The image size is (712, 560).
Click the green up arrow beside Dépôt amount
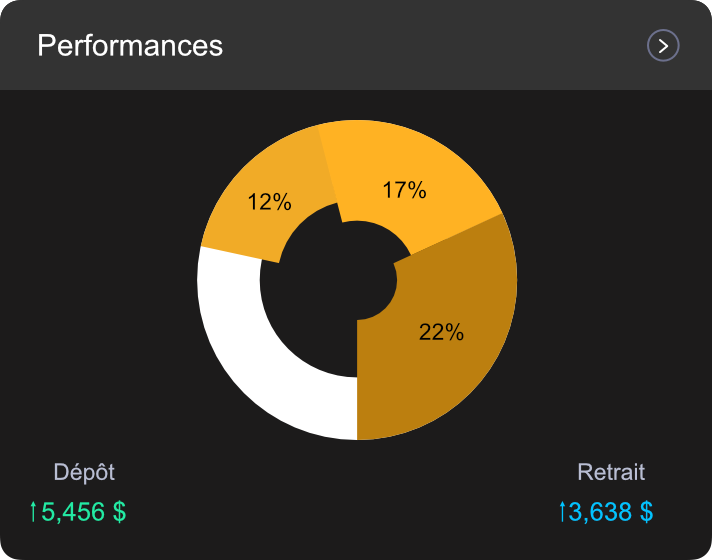tap(33, 512)
